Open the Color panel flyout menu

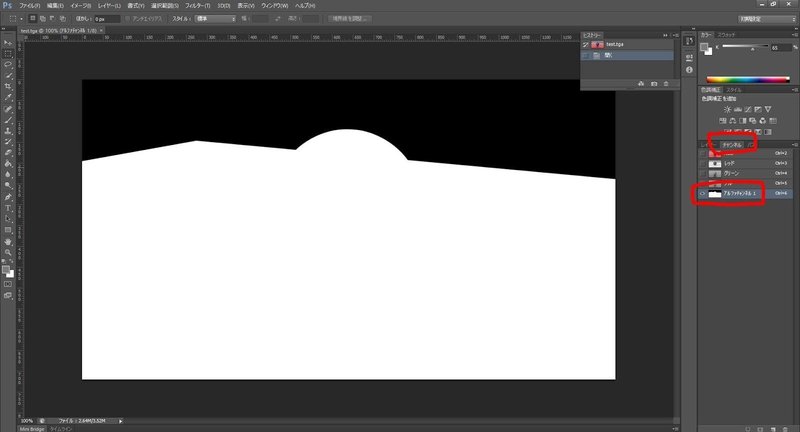coord(795,35)
